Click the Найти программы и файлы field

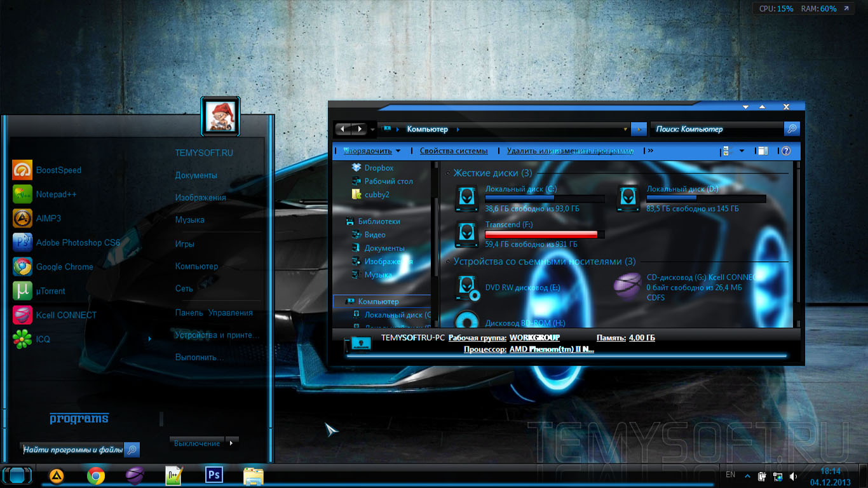tap(72, 450)
